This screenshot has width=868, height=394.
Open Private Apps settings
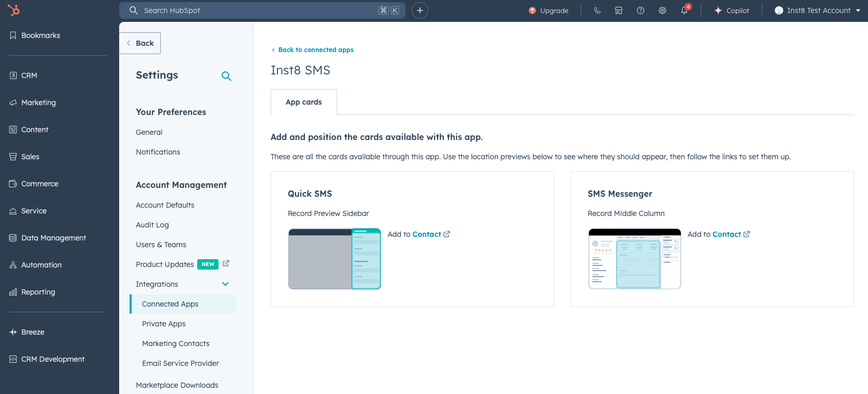pyautogui.click(x=164, y=324)
